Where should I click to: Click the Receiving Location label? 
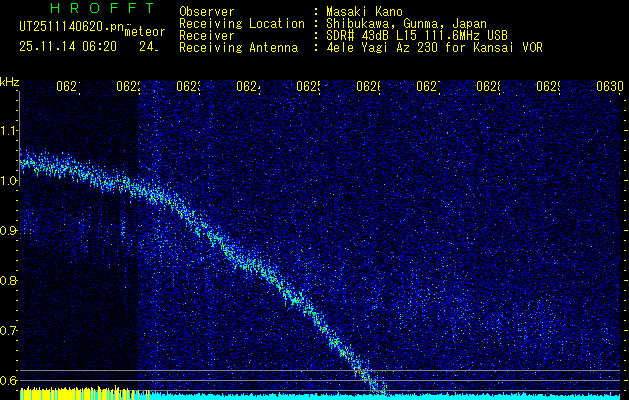pyautogui.click(x=242, y=24)
